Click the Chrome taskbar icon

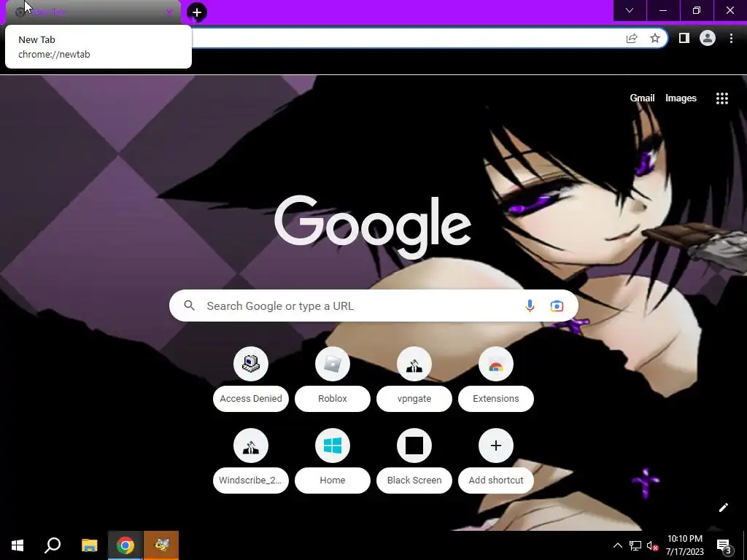pyautogui.click(x=125, y=545)
